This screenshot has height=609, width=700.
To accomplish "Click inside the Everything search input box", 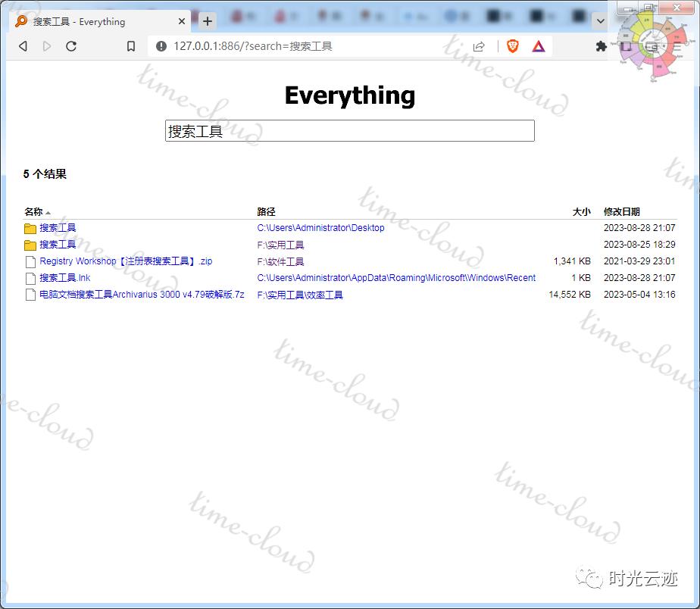I will click(349, 130).
